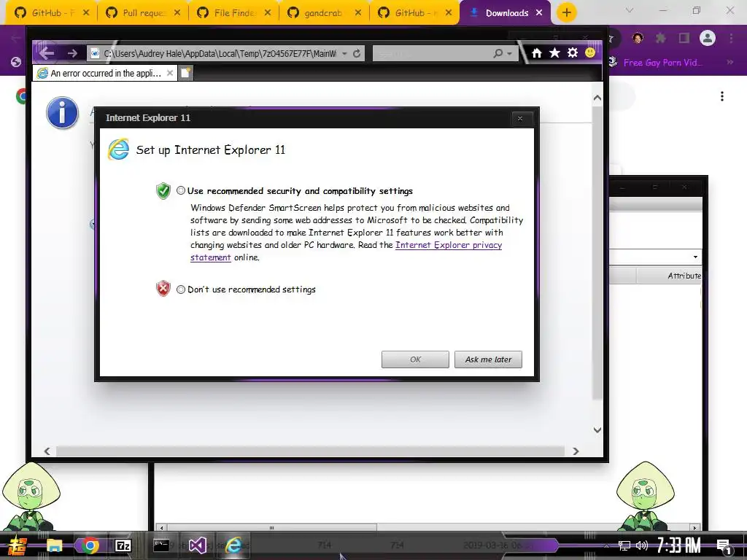The image size is (747, 560).
Task: Open IE Favorites star icon
Action: (554, 52)
